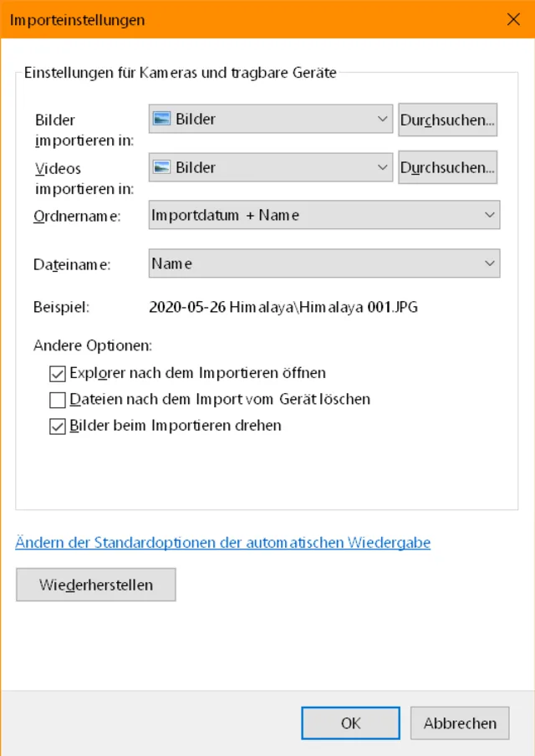
Task: Open the Ordnername dropdown list
Action: (490, 216)
